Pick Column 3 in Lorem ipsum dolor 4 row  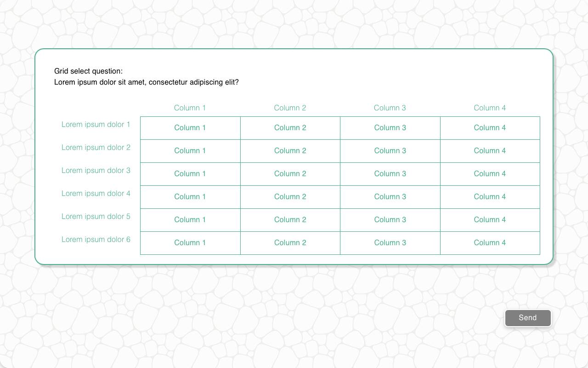390,197
